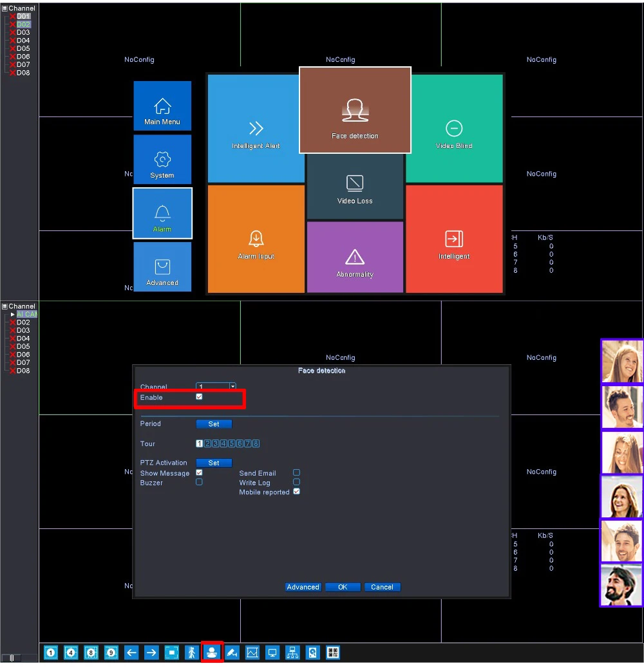644x668 pixels.
Task: Go to next page arrow icon
Action: click(x=151, y=653)
